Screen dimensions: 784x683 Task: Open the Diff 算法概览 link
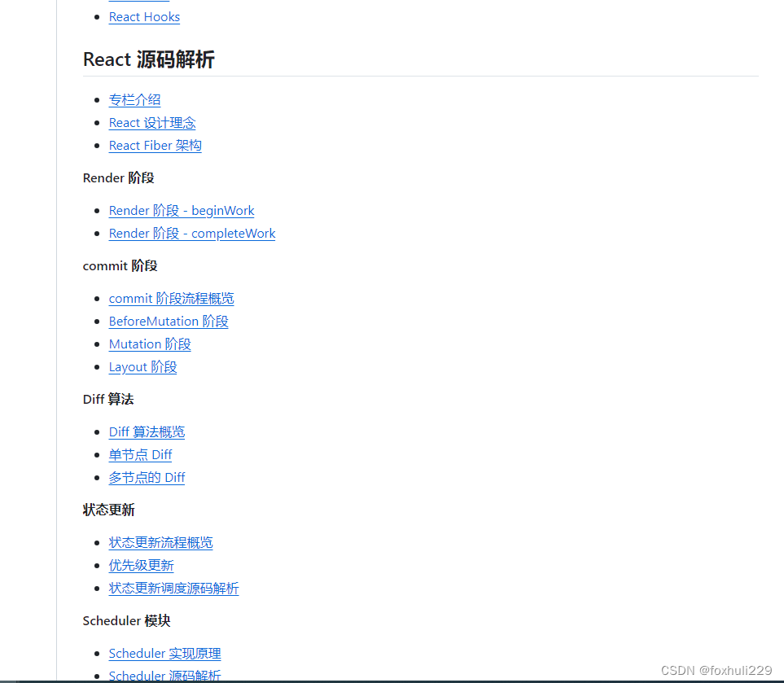[x=147, y=432]
